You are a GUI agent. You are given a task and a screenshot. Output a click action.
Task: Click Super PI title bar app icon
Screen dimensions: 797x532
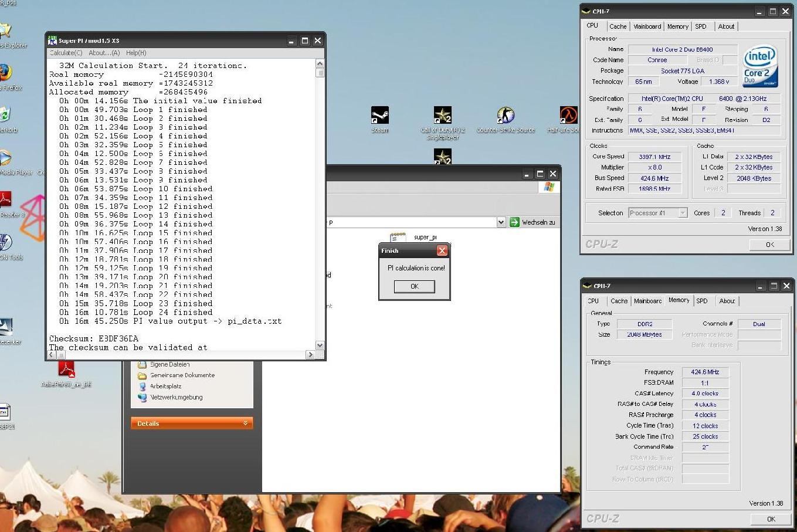[52, 40]
